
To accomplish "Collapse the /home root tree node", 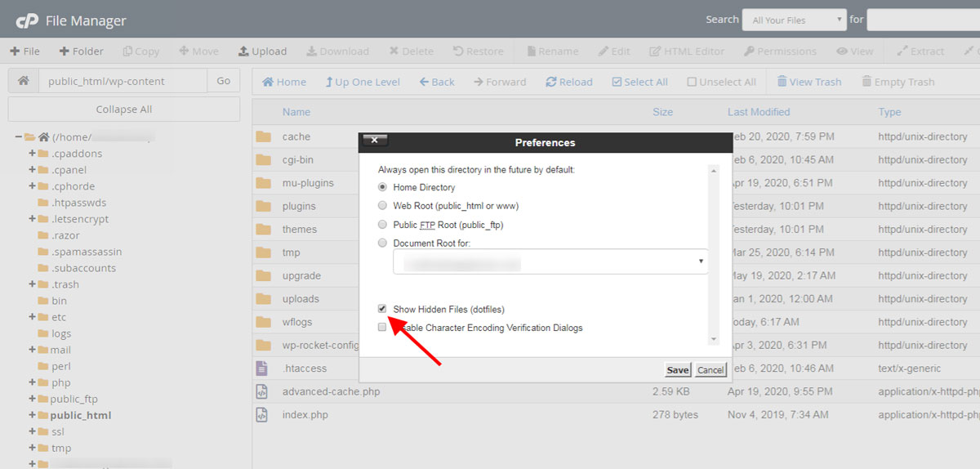I will tap(18, 136).
